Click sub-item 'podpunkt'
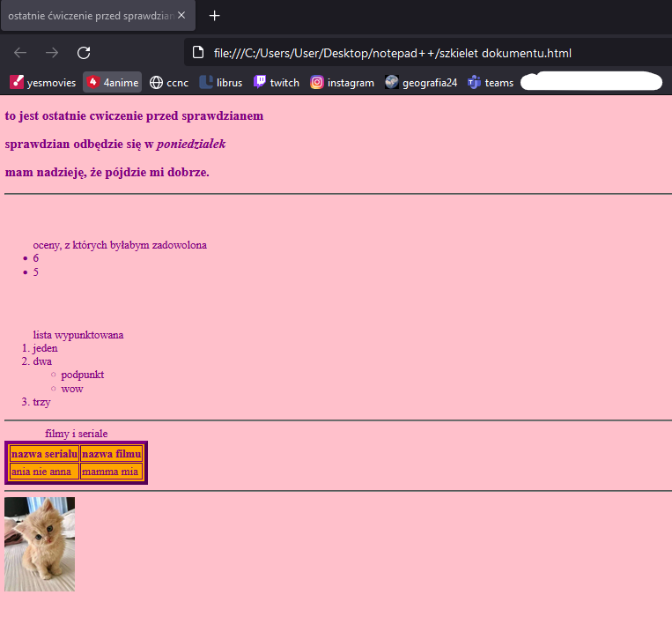672x617 pixels. pyautogui.click(x=82, y=375)
